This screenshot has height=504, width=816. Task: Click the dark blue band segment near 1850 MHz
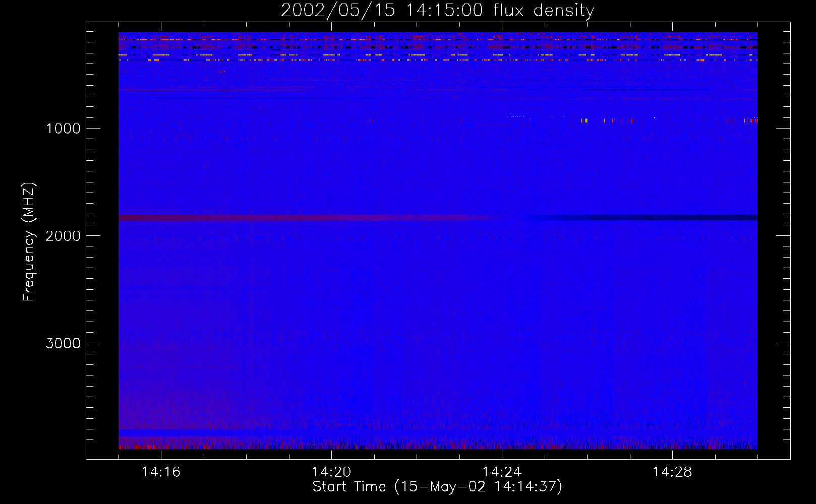(x=643, y=218)
